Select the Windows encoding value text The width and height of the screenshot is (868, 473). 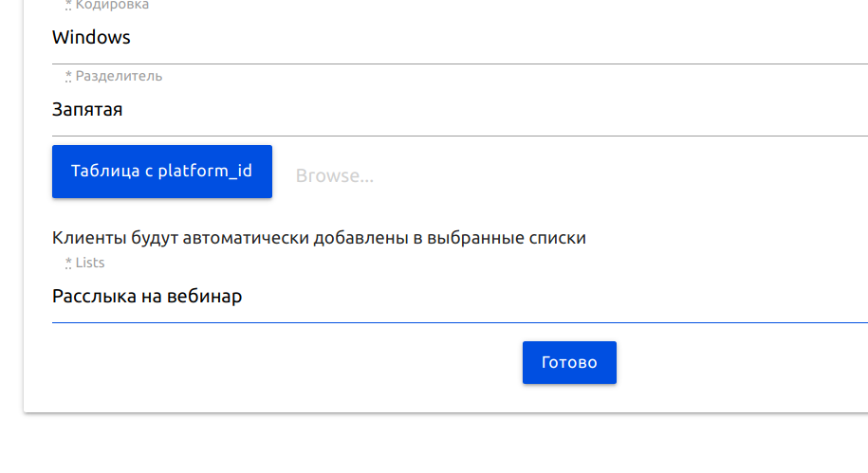coord(91,38)
